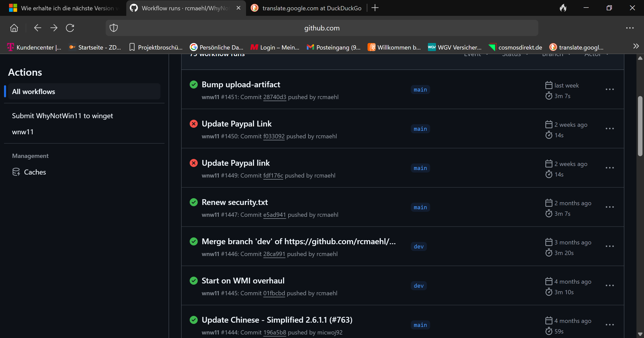Open options menu for run #1450
This screenshot has height=338, width=644.
point(610,129)
